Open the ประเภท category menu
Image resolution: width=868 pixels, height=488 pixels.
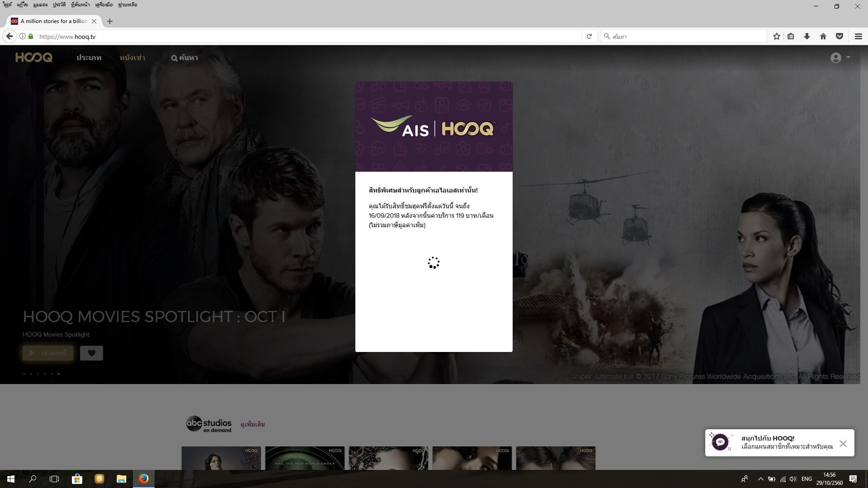click(89, 58)
